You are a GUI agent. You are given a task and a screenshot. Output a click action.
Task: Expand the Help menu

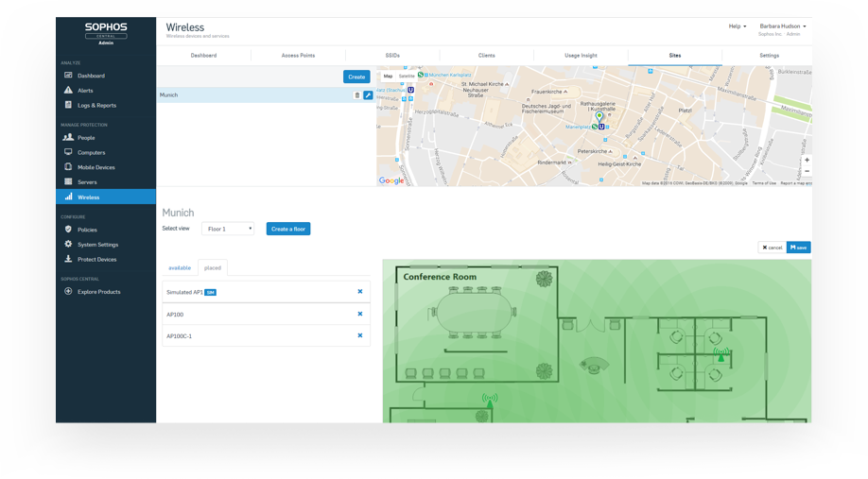(738, 26)
